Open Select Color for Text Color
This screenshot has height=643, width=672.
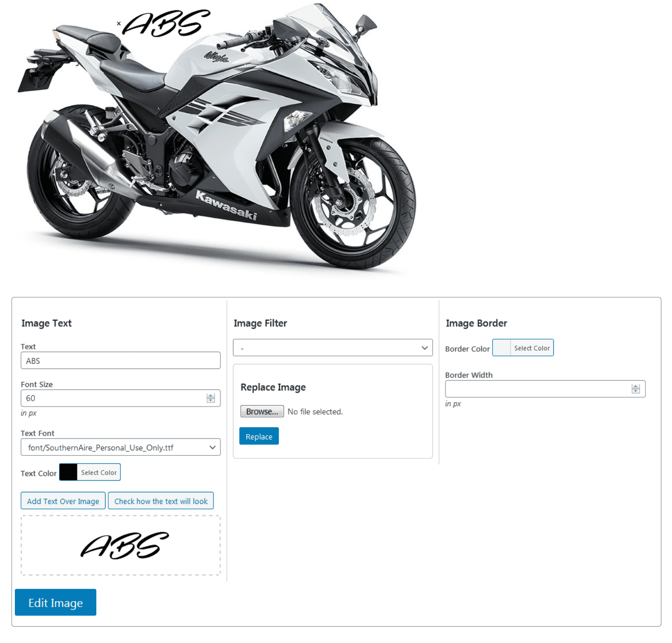tap(99, 472)
